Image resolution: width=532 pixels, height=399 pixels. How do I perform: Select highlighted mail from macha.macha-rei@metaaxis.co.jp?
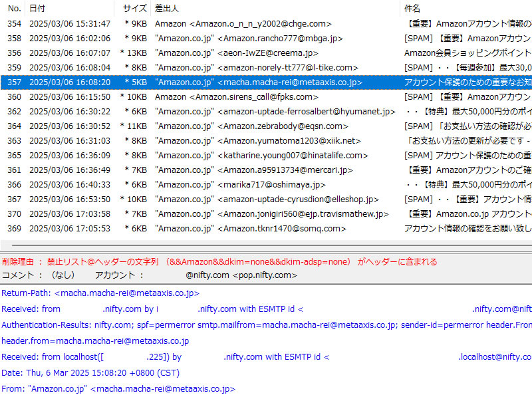tap(266, 82)
